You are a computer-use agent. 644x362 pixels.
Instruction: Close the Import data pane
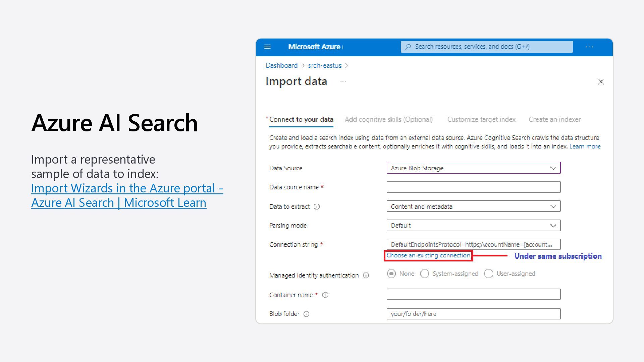pyautogui.click(x=600, y=82)
